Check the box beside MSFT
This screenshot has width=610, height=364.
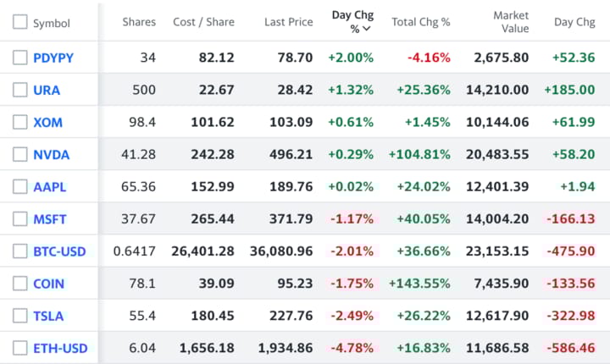click(x=20, y=219)
